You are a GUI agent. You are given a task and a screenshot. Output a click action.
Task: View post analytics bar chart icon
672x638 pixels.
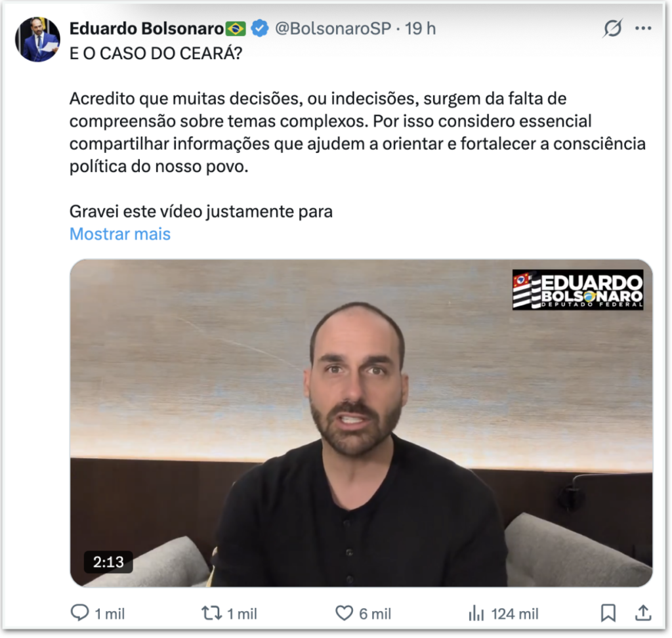(476, 613)
